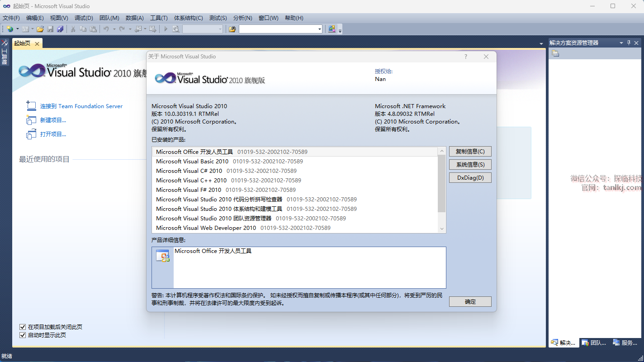Open the 文件(F) menu

pyautogui.click(x=11, y=18)
